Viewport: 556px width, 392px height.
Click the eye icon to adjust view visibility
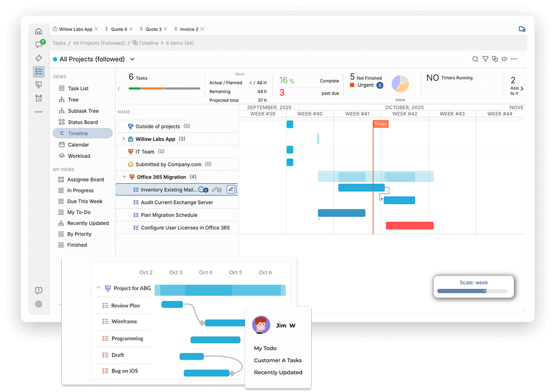pyautogui.click(x=504, y=59)
